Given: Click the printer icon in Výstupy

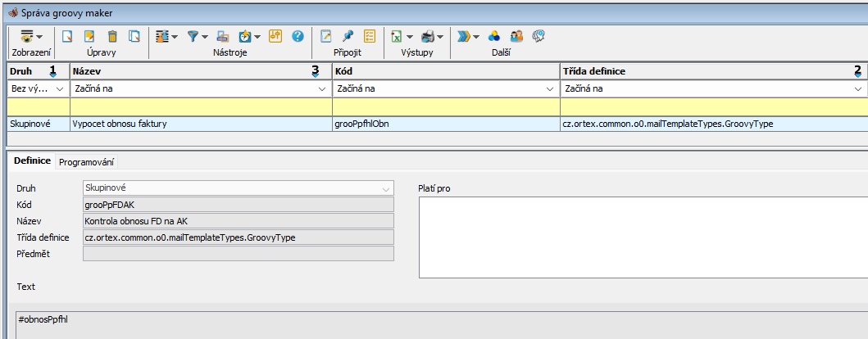Looking at the screenshot, I should point(427,36).
